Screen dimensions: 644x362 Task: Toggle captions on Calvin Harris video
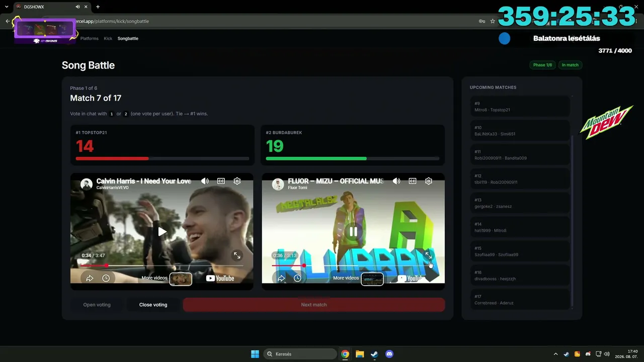(221, 181)
